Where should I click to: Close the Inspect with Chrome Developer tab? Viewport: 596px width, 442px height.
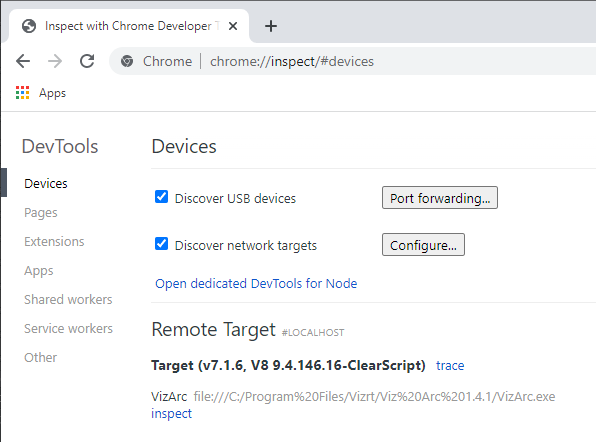tap(233, 26)
